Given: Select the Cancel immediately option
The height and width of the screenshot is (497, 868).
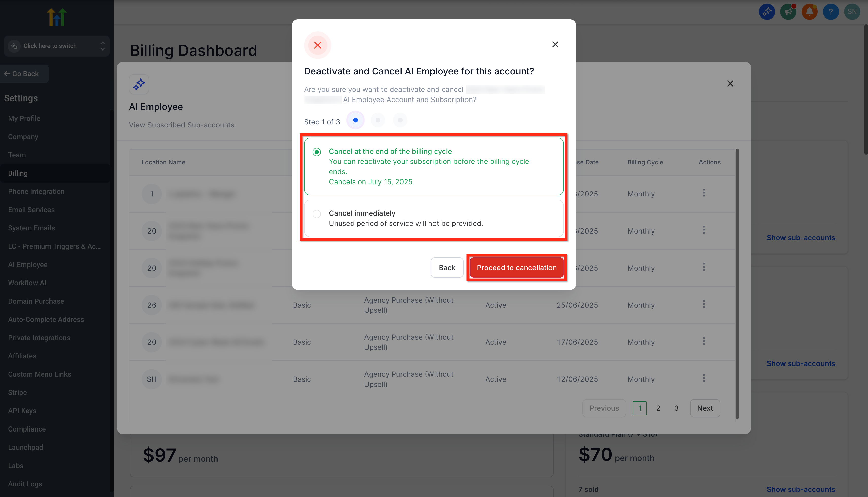Looking at the screenshot, I should click(434, 218).
